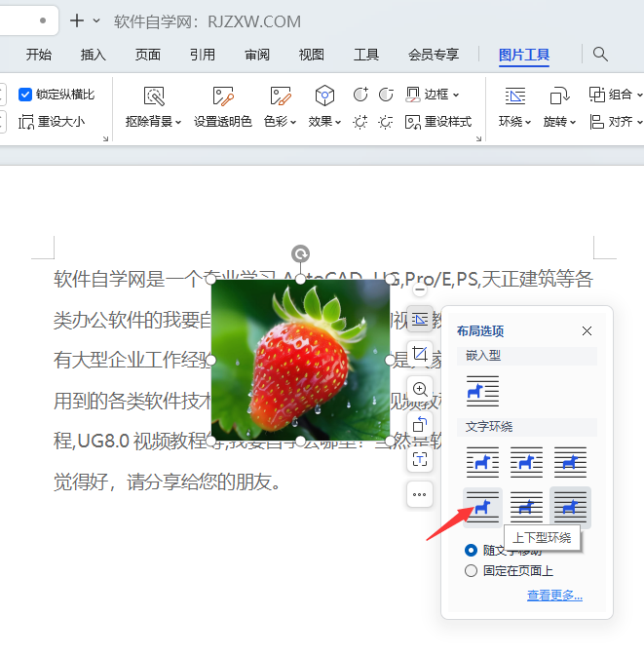This screenshot has height=655, width=644.
Task: Close the 布局选项 layout options panel
Action: [587, 331]
